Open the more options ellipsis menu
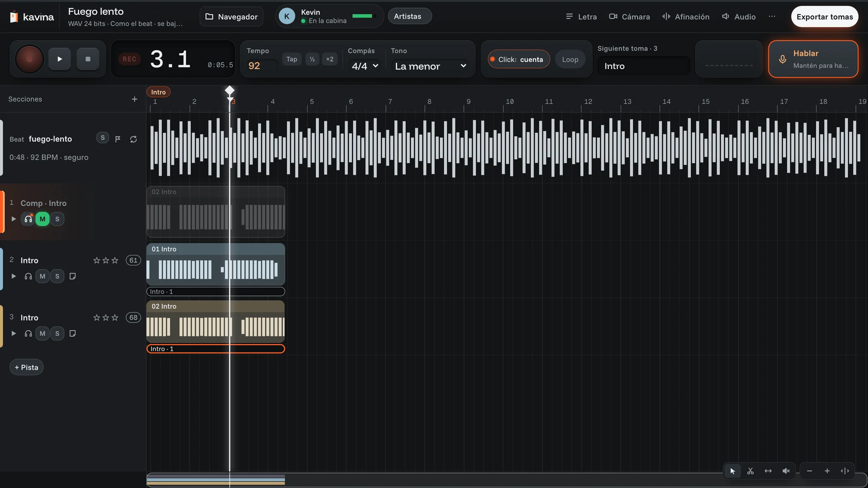This screenshot has width=868, height=488. (x=772, y=17)
